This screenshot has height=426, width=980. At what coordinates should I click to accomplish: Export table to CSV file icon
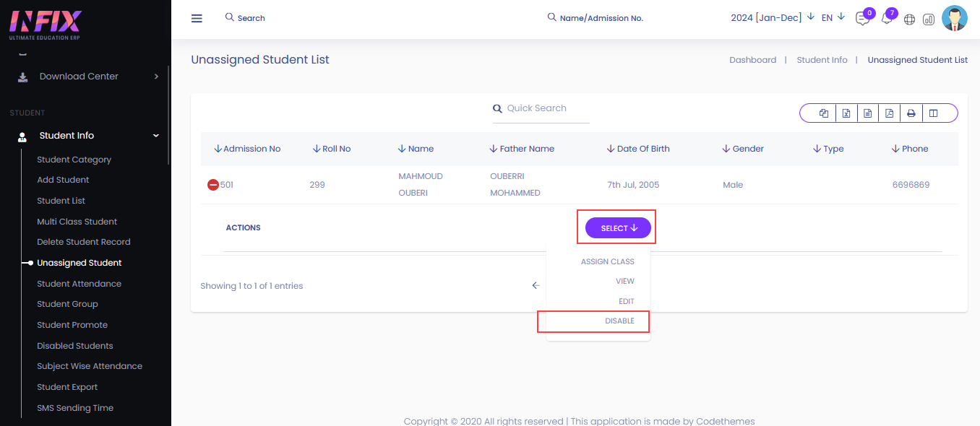pos(867,113)
